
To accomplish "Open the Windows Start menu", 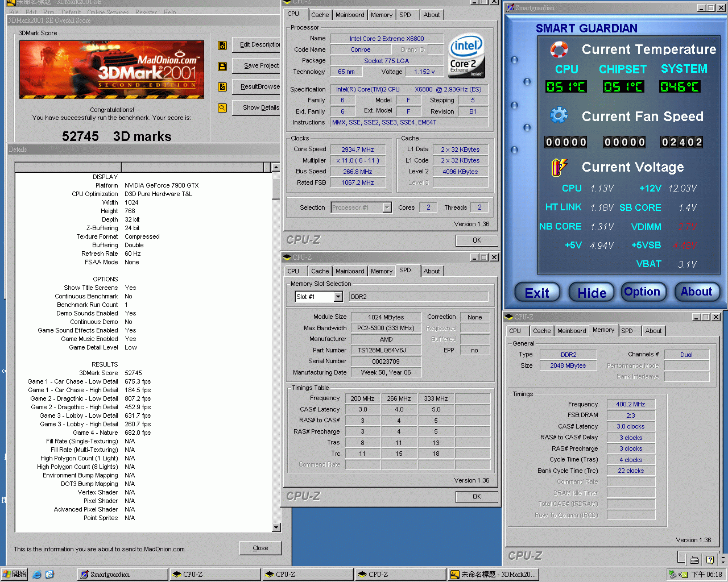I will tap(14, 575).
